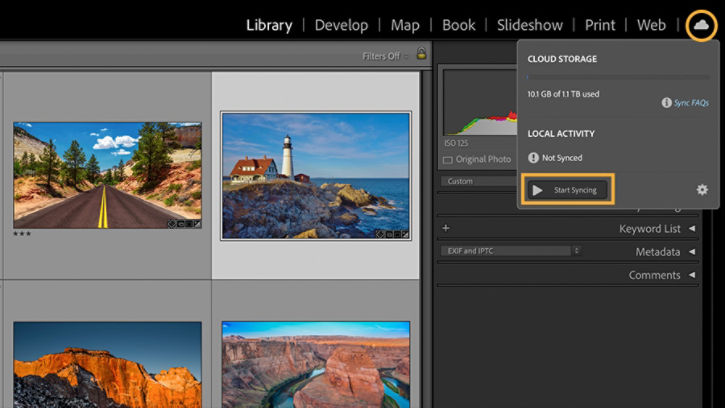This screenshot has height=408, width=725.
Task: Switch to the Develop module
Action: [x=341, y=25]
